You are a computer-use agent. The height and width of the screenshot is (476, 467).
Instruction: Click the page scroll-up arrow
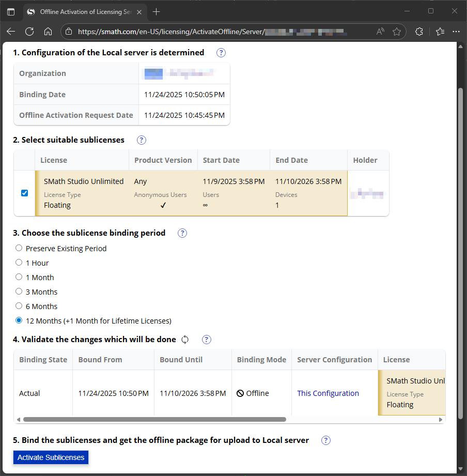click(460, 47)
